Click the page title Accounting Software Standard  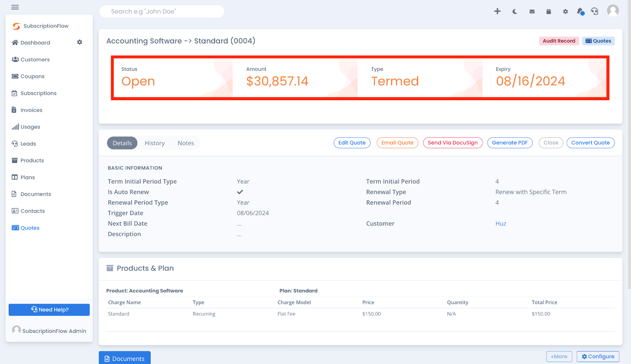pos(181,41)
